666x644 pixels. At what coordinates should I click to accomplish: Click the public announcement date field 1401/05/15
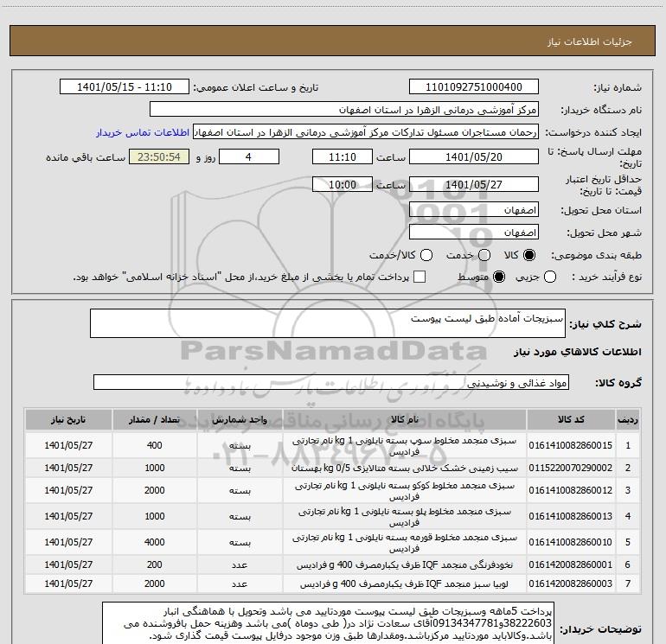(125, 87)
